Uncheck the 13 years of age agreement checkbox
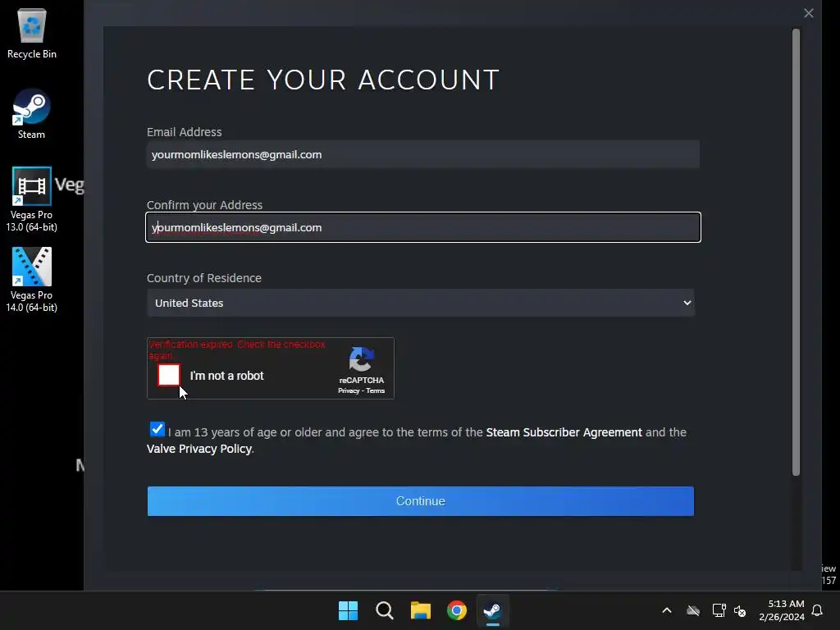The height and width of the screenshot is (630, 840). pos(157,430)
